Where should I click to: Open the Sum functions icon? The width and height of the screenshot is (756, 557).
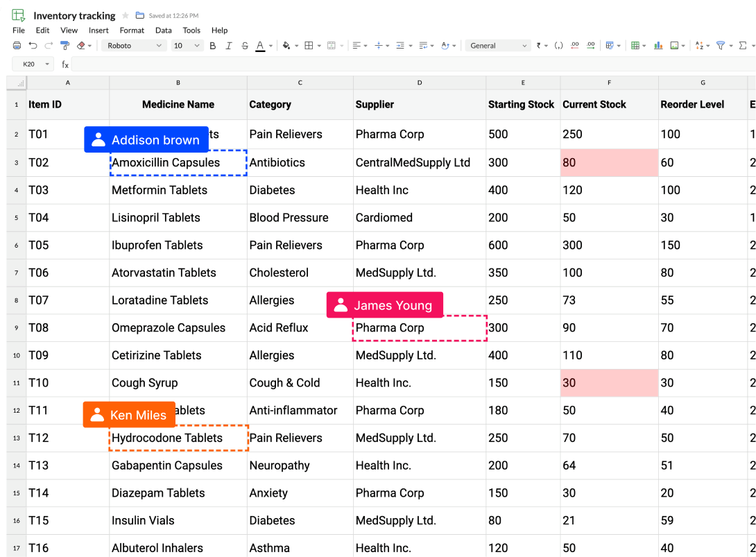click(x=742, y=45)
